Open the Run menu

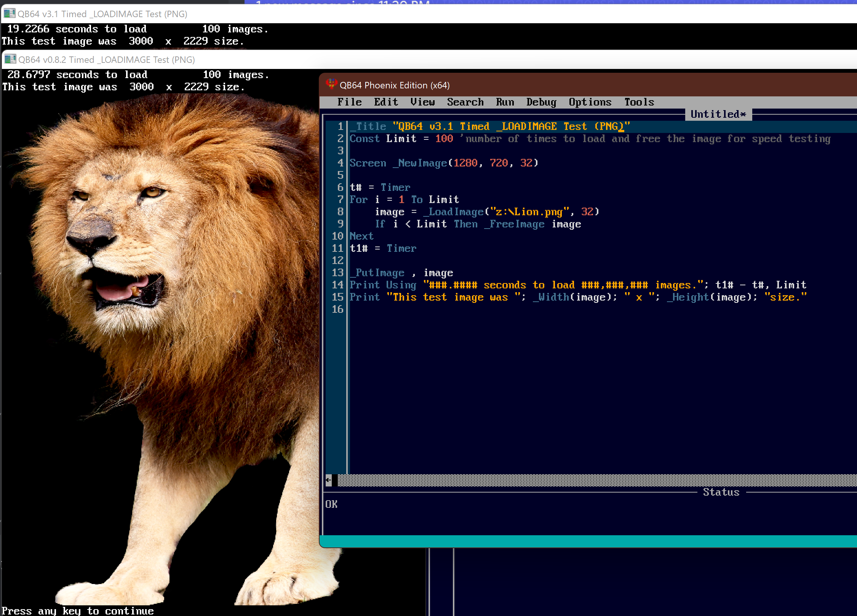[505, 102]
